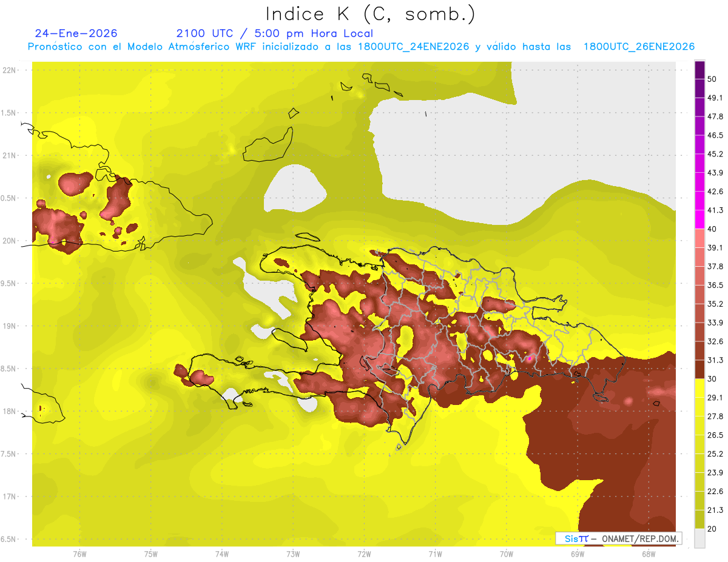Click the "76W" longitude axis label

click(x=79, y=554)
